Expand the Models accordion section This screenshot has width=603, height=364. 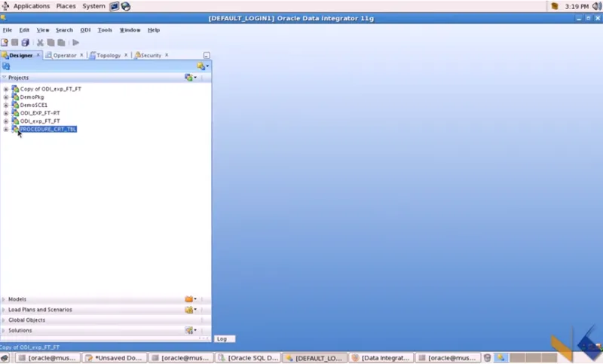4,299
